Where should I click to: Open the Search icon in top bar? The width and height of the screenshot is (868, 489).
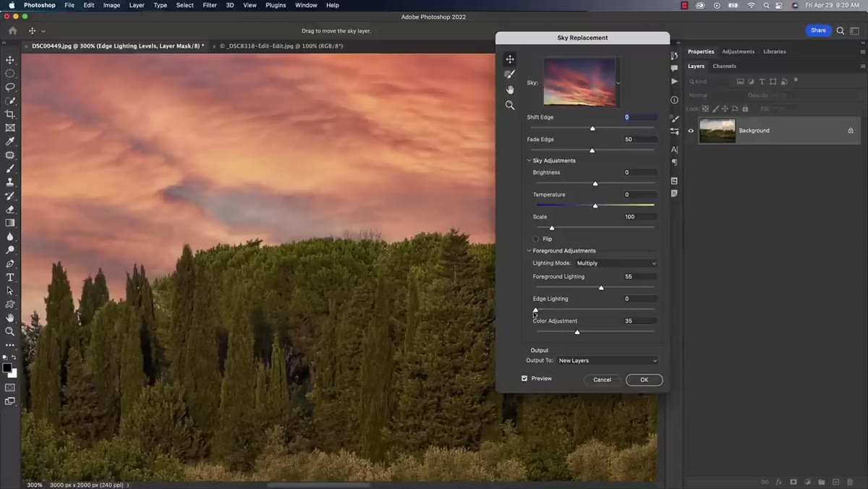click(841, 30)
